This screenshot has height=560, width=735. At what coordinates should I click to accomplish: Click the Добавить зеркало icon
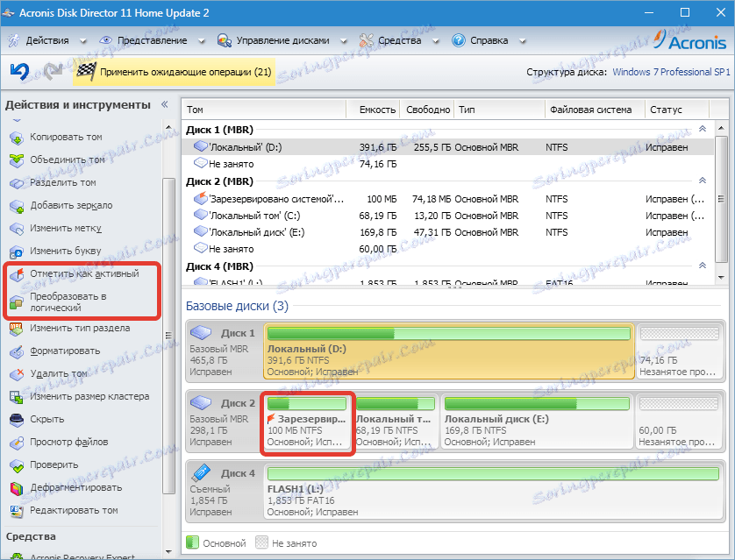click(17, 206)
